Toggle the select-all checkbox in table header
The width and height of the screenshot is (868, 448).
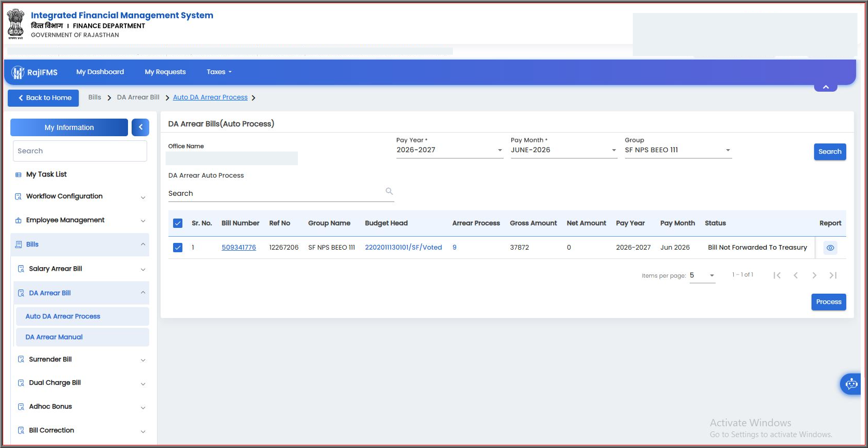178,223
